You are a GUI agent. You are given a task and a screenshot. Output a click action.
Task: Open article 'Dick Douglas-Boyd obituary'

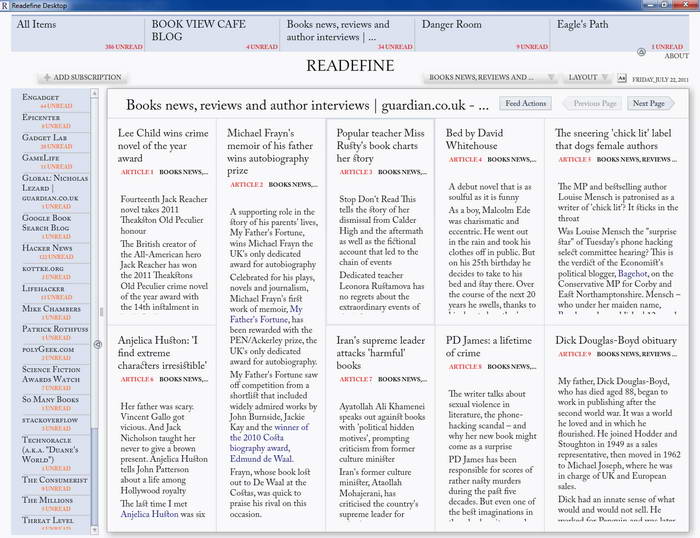(x=616, y=340)
